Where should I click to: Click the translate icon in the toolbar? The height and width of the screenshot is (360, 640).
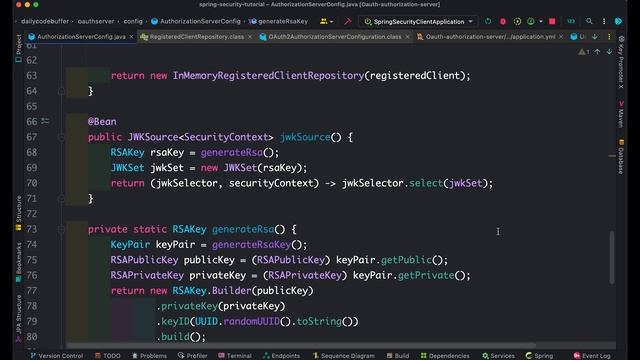571,21
